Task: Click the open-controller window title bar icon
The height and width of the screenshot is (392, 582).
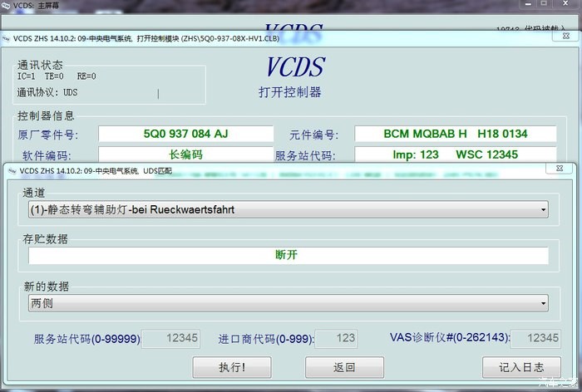Action: coord(7,39)
